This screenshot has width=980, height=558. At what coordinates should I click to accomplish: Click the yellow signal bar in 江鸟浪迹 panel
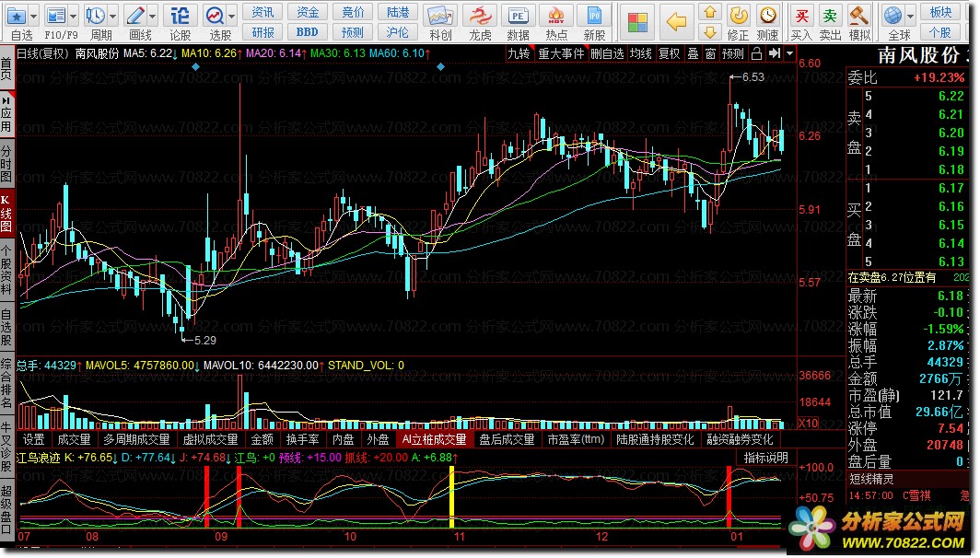click(452, 497)
